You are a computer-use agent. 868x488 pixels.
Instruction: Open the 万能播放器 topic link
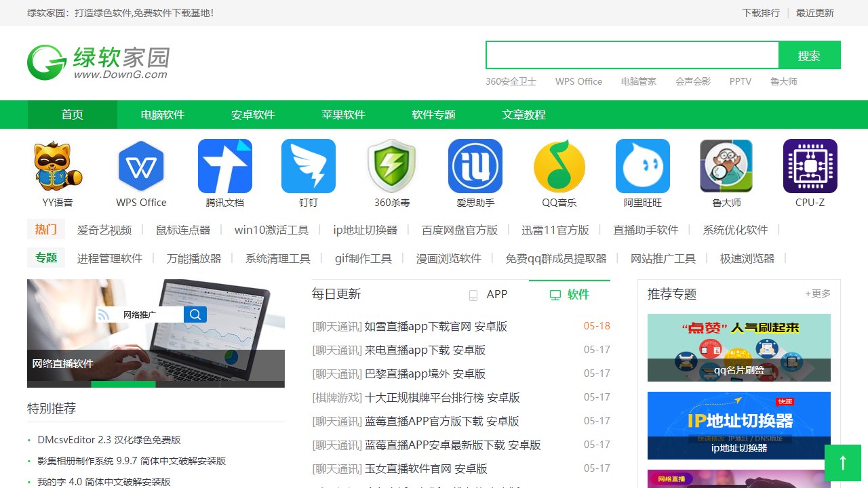click(194, 259)
